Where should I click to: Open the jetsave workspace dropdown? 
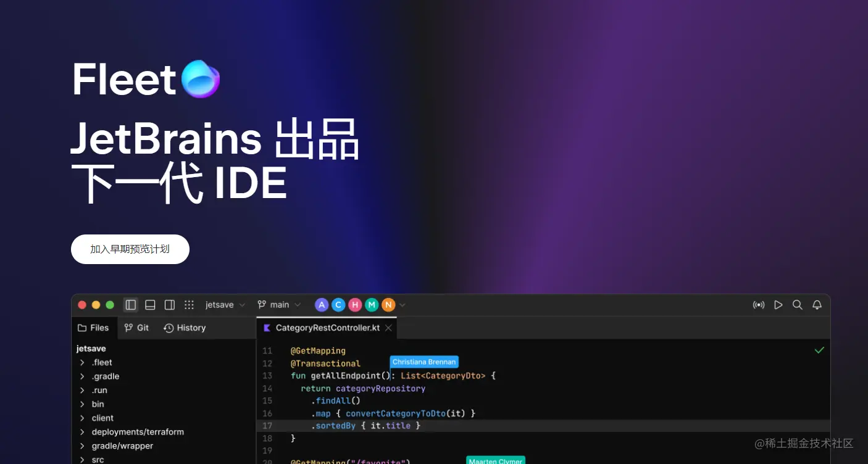[225, 305]
